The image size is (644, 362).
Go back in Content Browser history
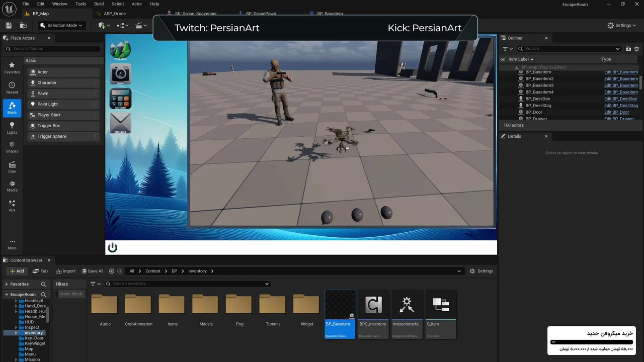tap(112, 271)
